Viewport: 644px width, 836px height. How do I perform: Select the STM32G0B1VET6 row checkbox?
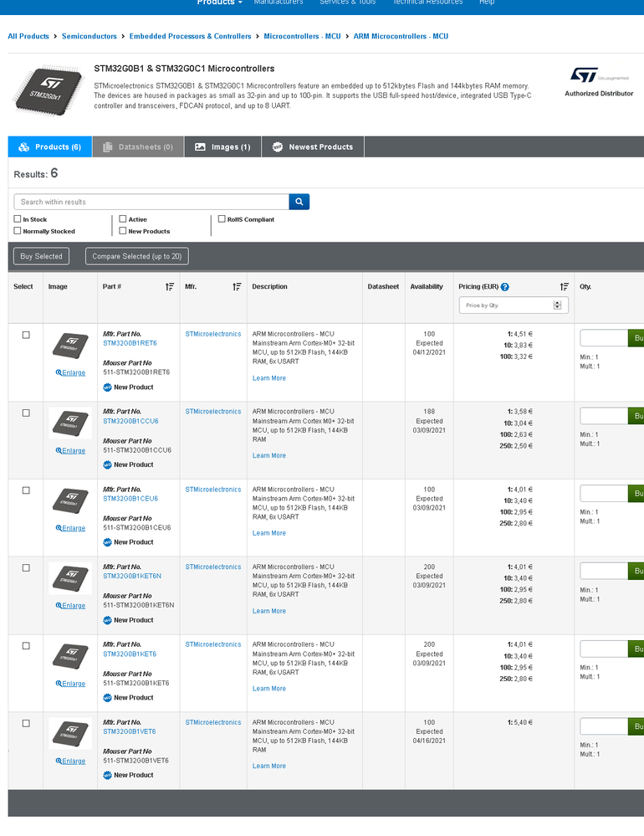coord(26,724)
